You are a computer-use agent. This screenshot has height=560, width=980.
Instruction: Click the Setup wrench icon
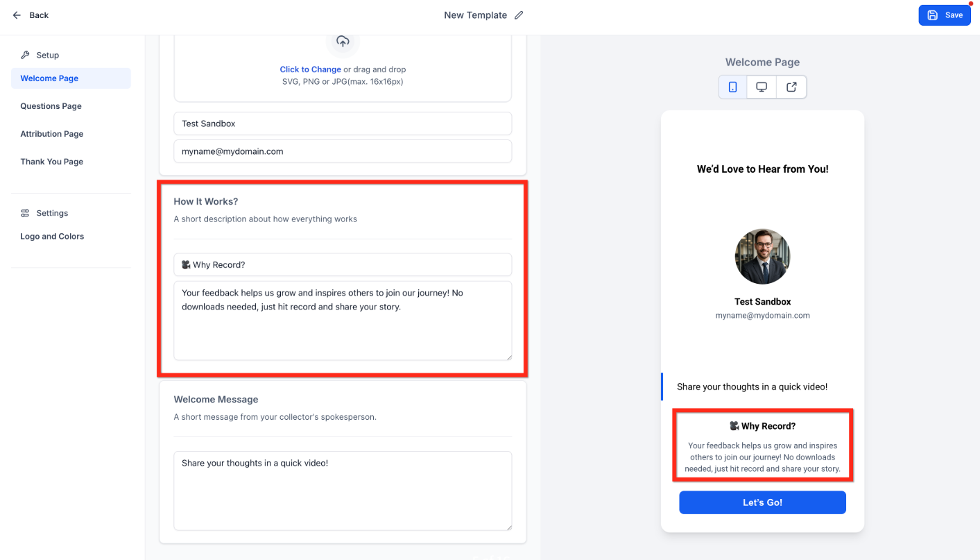click(x=25, y=55)
